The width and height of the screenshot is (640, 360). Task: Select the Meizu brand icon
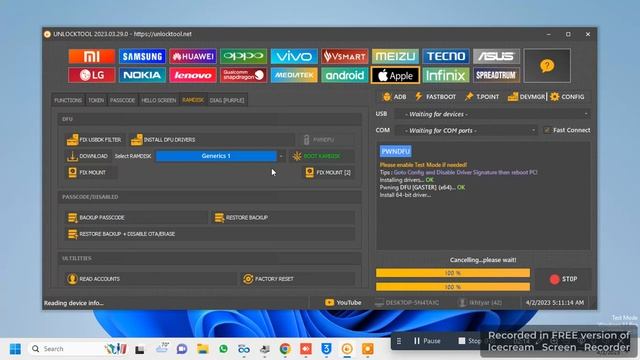pos(395,56)
